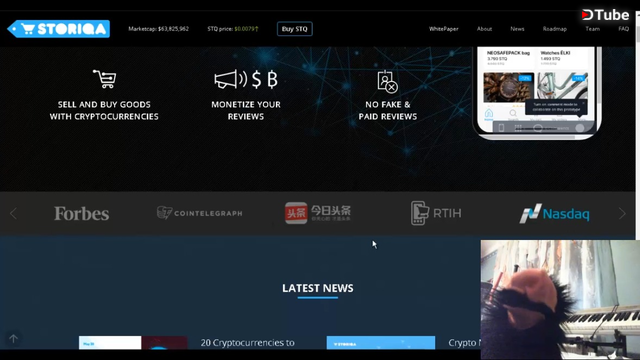This screenshot has width=640, height=360.
Task: Click the Latest News heading
Action: pyautogui.click(x=318, y=288)
